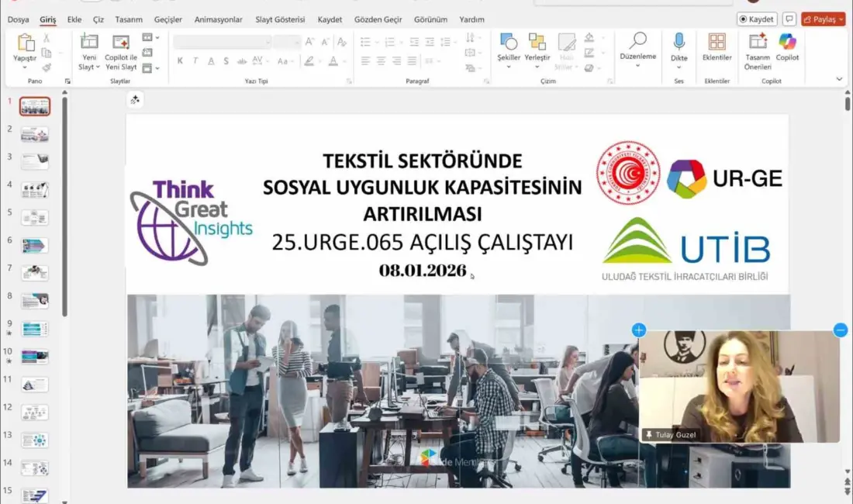Activate the Dikte microphone icon
This screenshot has width=853, height=504.
(x=678, y=43)
